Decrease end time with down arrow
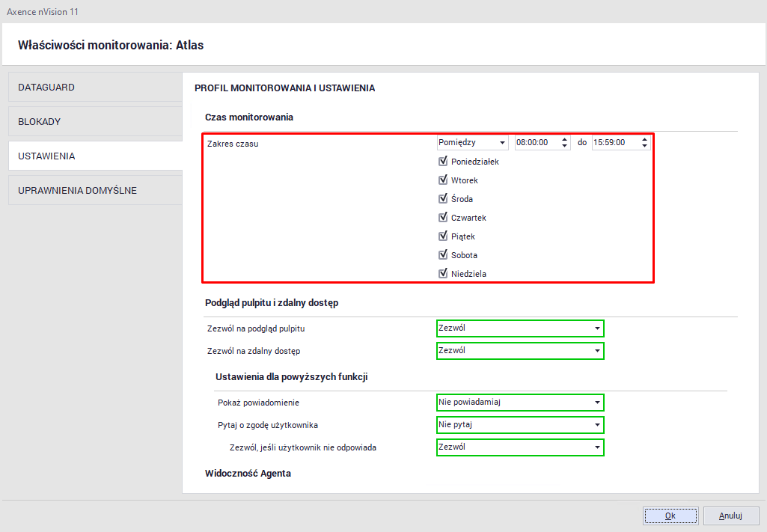The width and height of the screenshot is (767, 532). coord(645,146)
